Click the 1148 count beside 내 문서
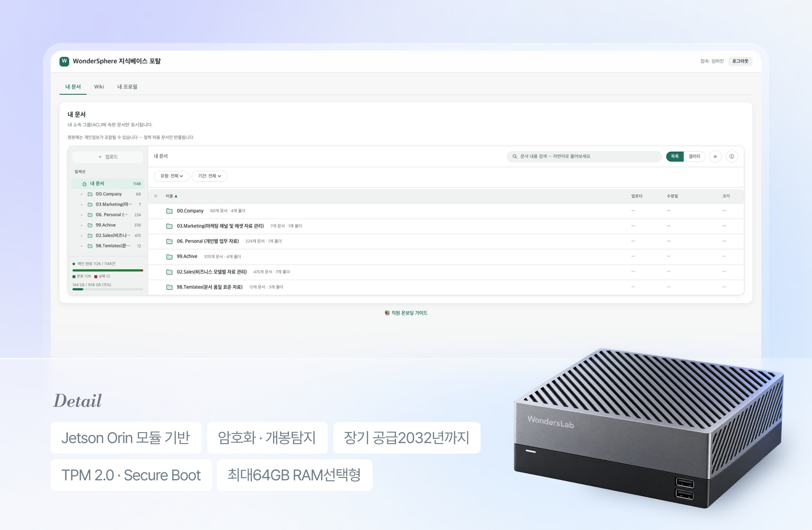812x530 pixels. point(137,184)
